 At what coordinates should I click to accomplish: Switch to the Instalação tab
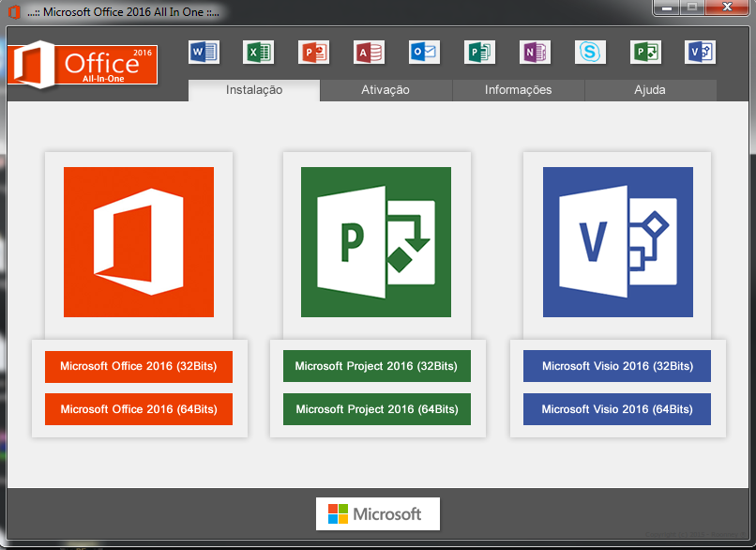coord(254,90)
